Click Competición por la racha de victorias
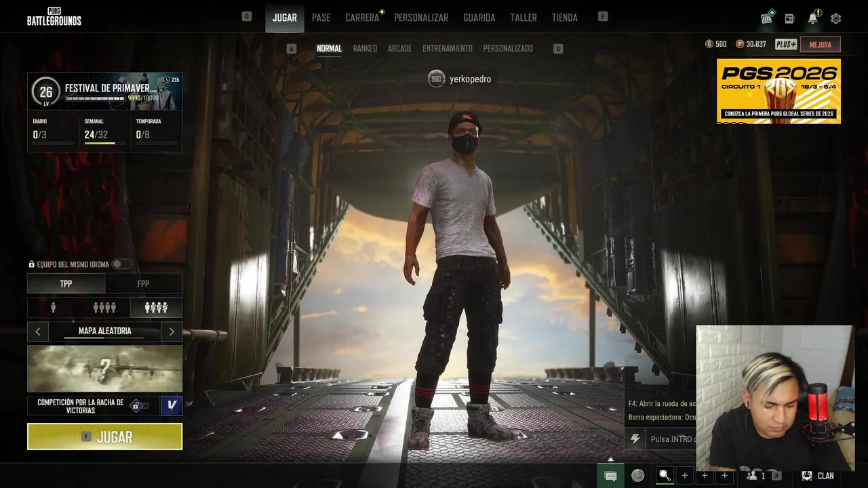The image size is (868, 488). click(80, 406)
